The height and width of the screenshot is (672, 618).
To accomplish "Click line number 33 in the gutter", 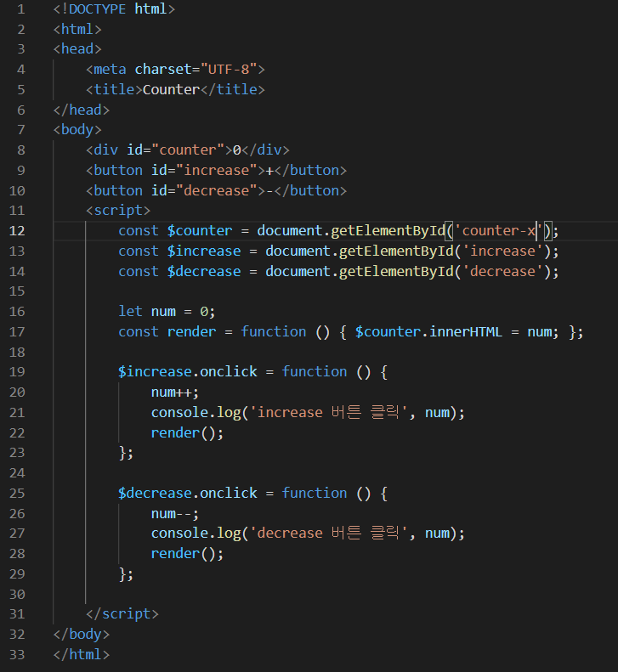I will (17, 654).
